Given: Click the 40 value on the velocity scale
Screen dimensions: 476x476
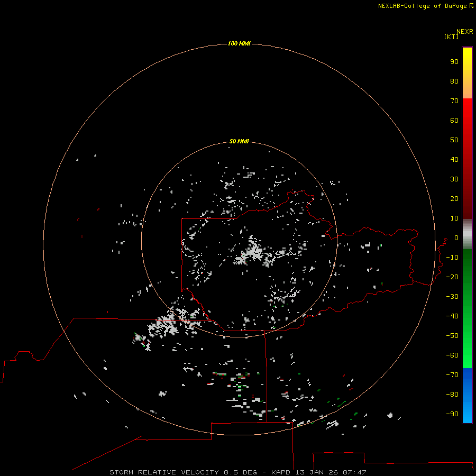Looking at the screenshot, I should tap(454, 159).
